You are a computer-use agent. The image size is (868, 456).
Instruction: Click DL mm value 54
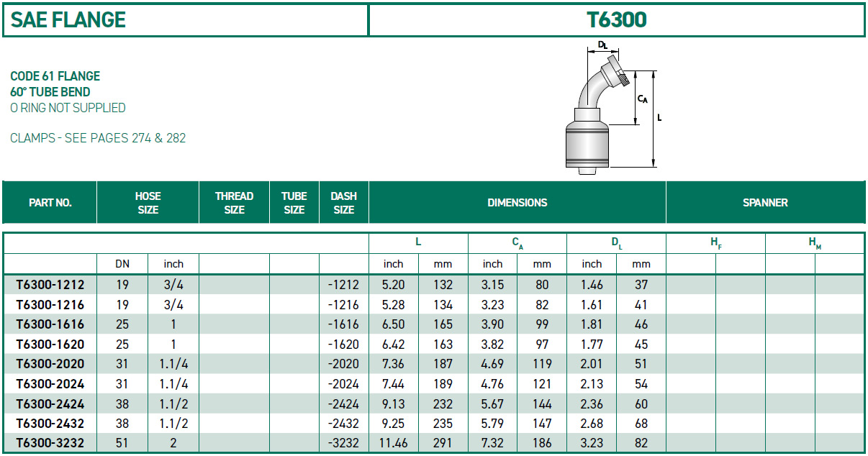[x=641, y=384]
